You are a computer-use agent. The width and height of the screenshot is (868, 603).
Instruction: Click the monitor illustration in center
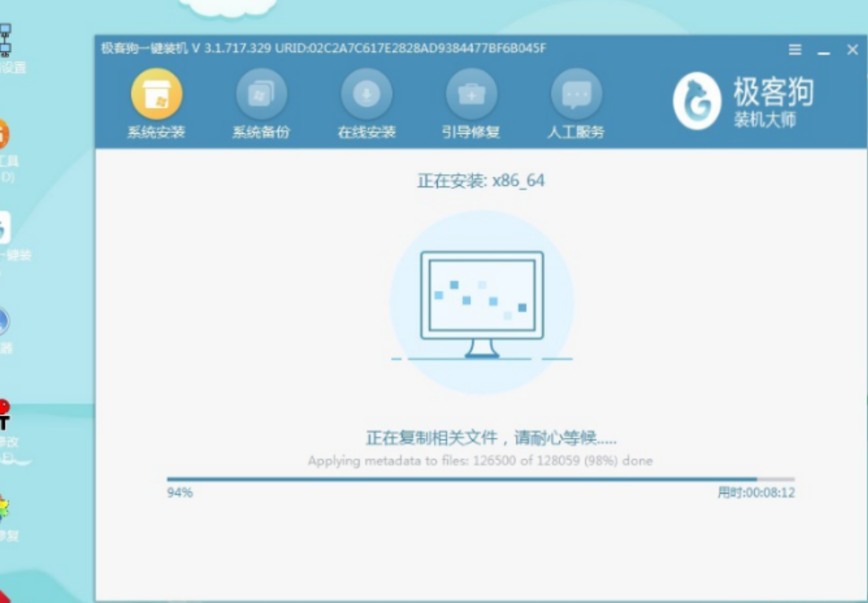(481, 303)
